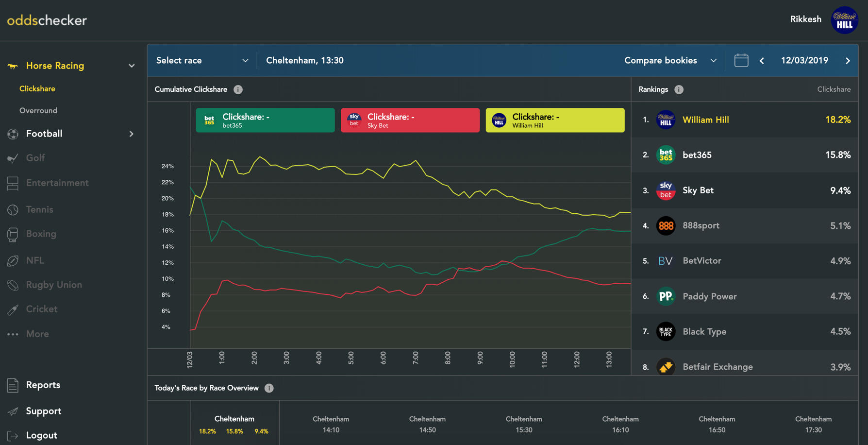Select the Cheltenham 14:10 race tab
The image size is (868, 445).
pos(331,424)
